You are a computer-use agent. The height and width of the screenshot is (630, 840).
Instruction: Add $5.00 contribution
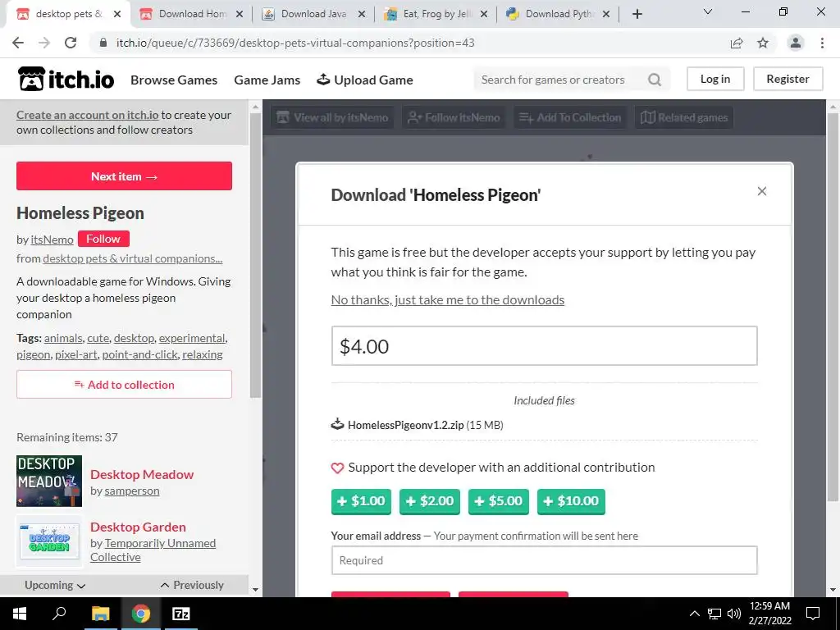[498, 501]
